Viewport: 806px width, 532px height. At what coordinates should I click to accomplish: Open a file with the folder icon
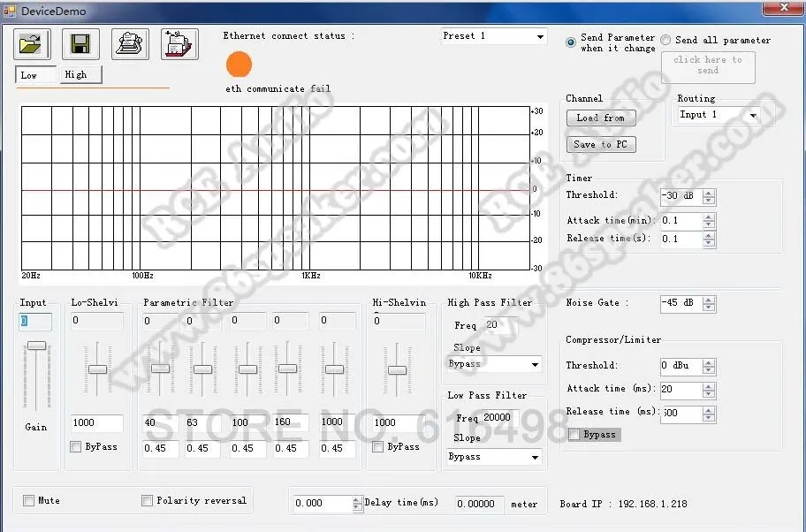click(33, 44)
